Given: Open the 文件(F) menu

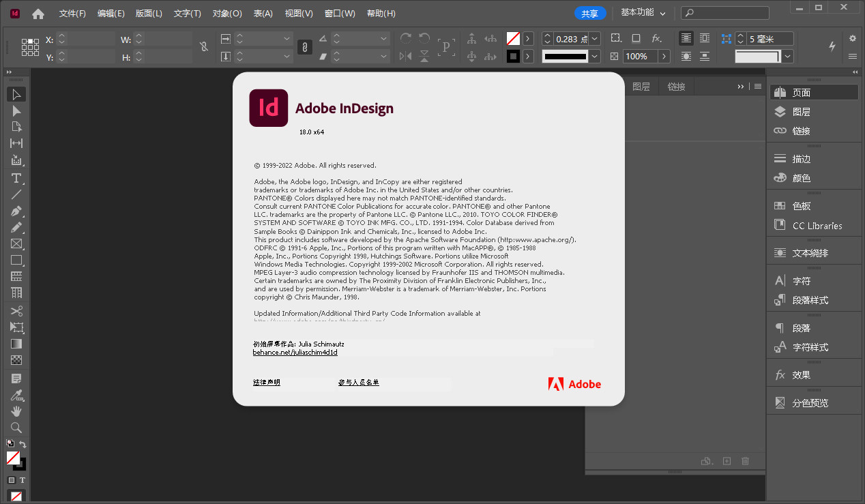Looking at the screenshot, I should click(72, 14).
